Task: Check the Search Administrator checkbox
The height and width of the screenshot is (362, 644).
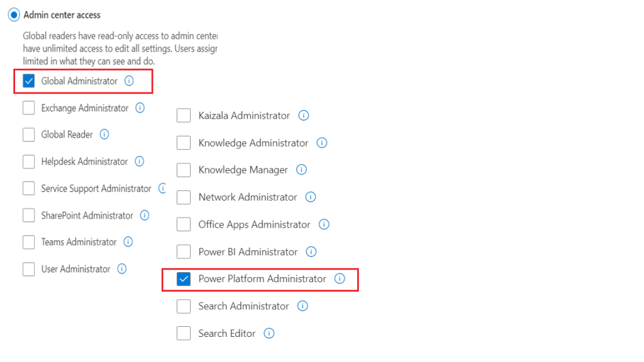Action: pos(184,306)
